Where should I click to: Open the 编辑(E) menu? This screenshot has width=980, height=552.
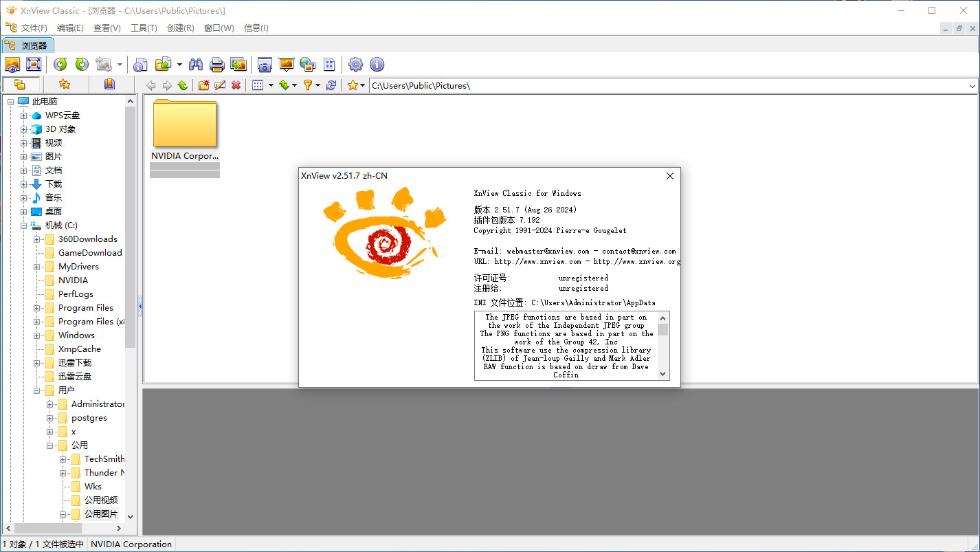(70, 27)
